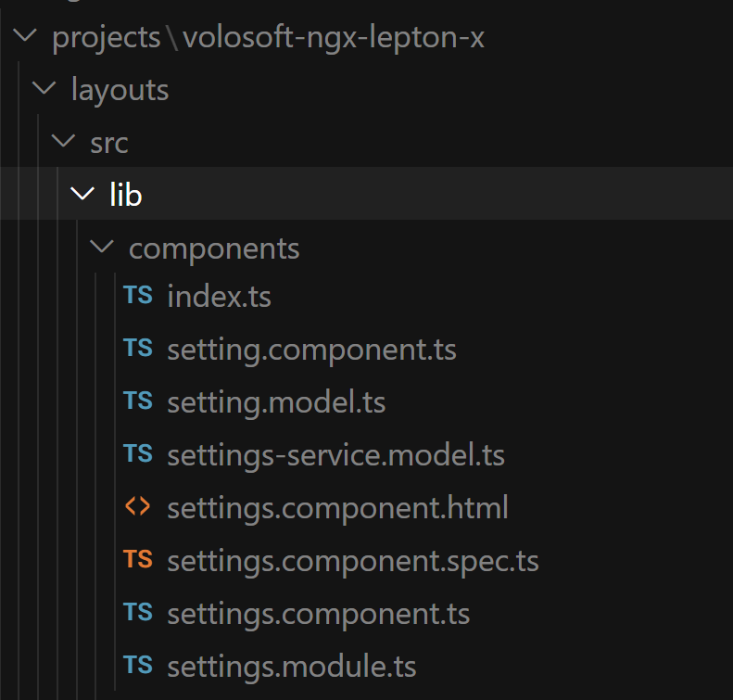Open the index.ts file
733x700 pixels.
219,297
